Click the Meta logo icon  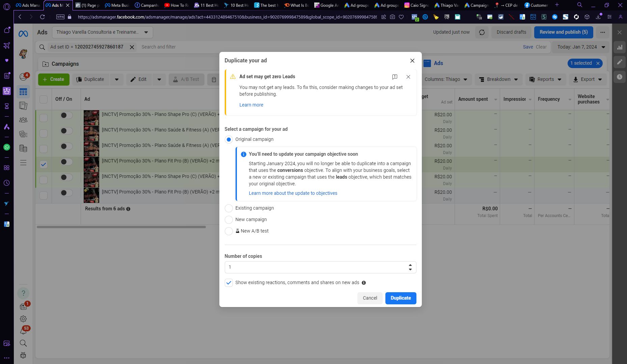click(x=23, y=34)
